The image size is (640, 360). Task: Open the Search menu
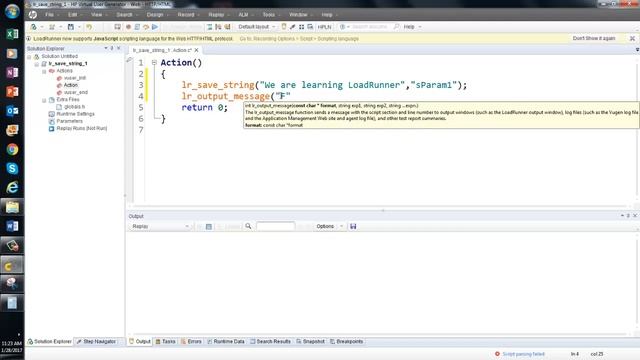(124, 15)
